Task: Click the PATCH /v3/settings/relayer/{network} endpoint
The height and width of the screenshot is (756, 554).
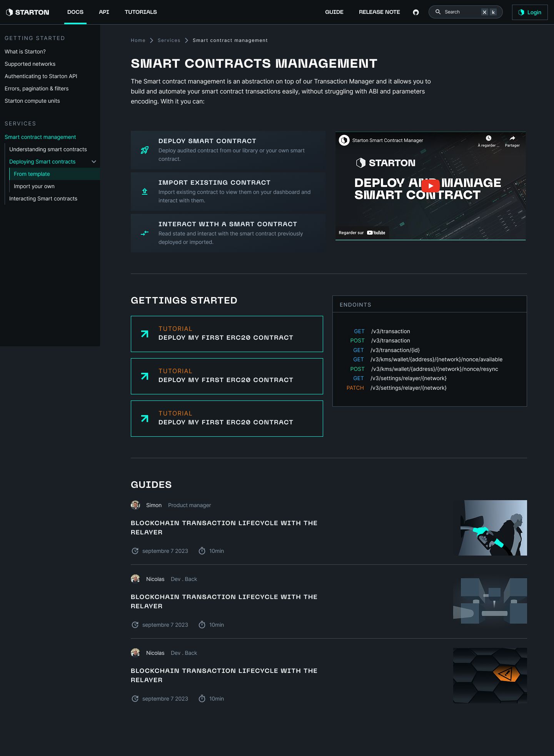Action: 397,388
